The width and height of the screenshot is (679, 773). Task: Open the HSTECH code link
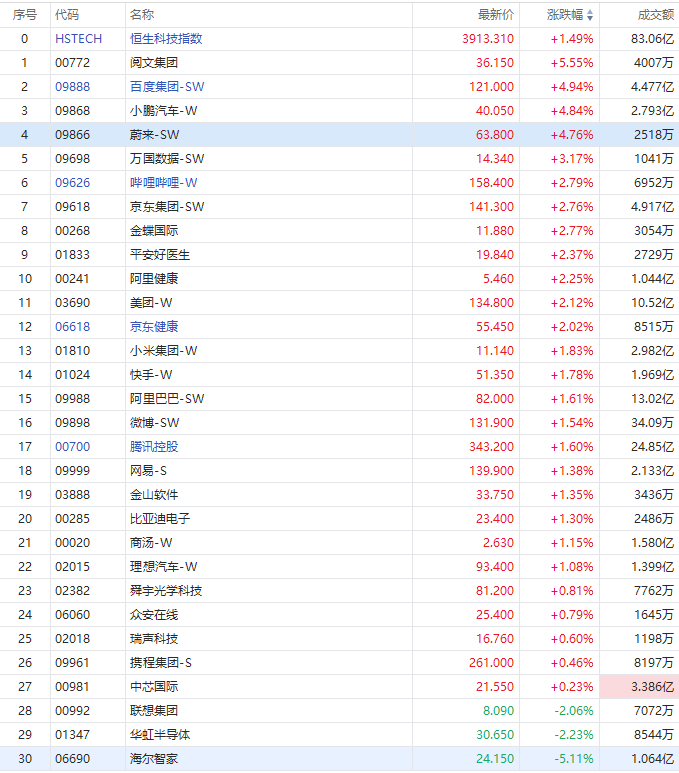[78, 39]
